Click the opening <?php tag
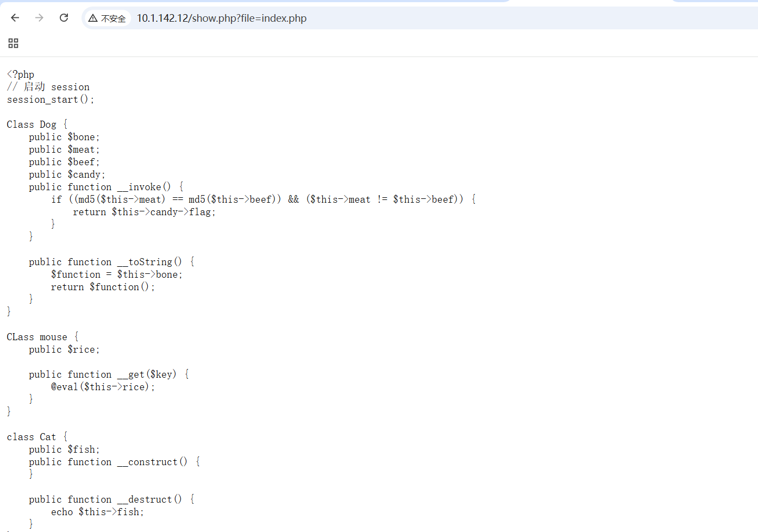The width and height of the screenshot is (758, 532). (21, 74)
